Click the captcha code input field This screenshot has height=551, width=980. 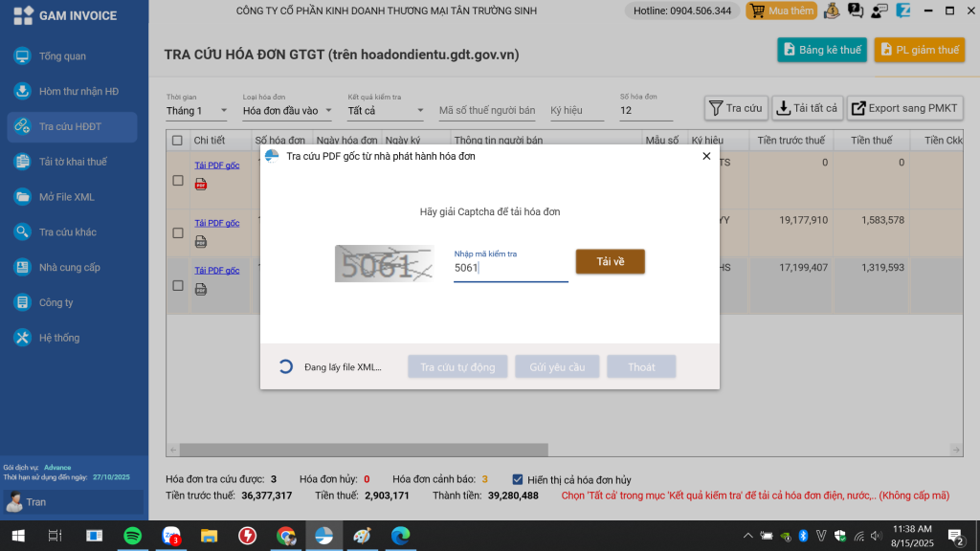click(510, 269)
